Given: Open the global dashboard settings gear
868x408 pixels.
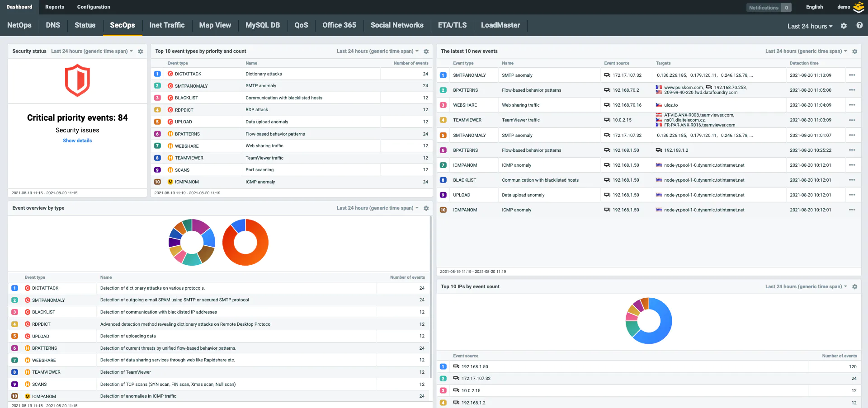Looking at the screenshot, I should pos(844,26).
